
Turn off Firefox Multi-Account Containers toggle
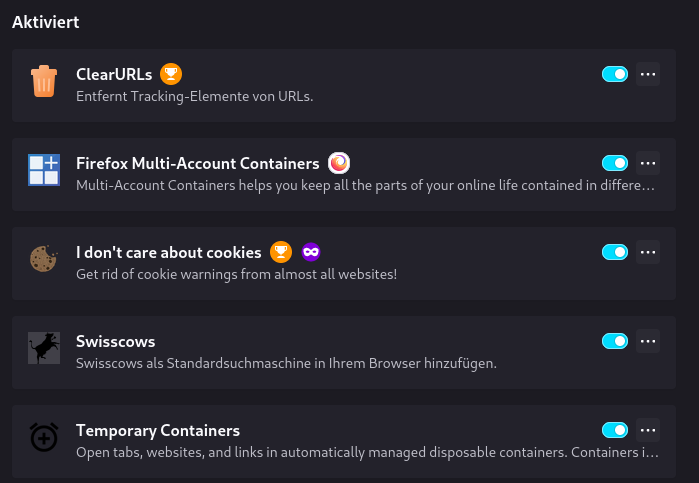pos(615,163)
